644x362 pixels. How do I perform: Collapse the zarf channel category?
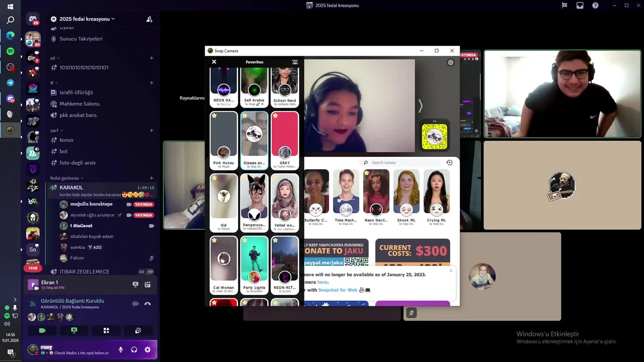pyautogui.click(x=56, y=130)
